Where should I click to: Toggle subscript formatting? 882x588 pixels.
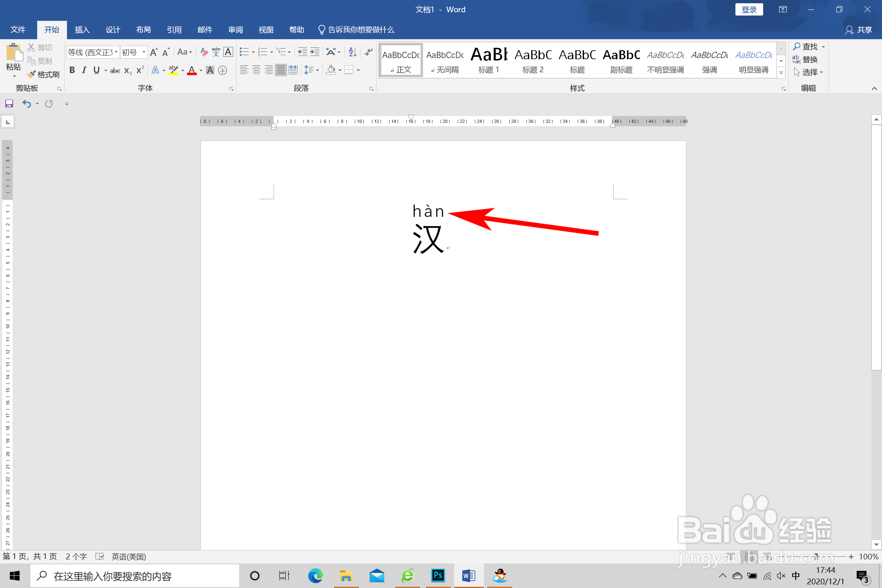(x=128, y=70)
